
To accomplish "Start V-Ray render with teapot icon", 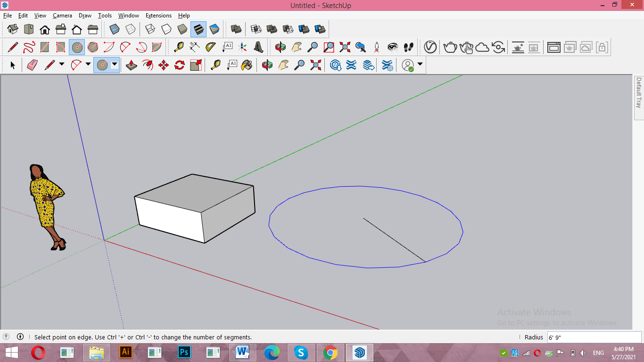I will click(450, 47).
